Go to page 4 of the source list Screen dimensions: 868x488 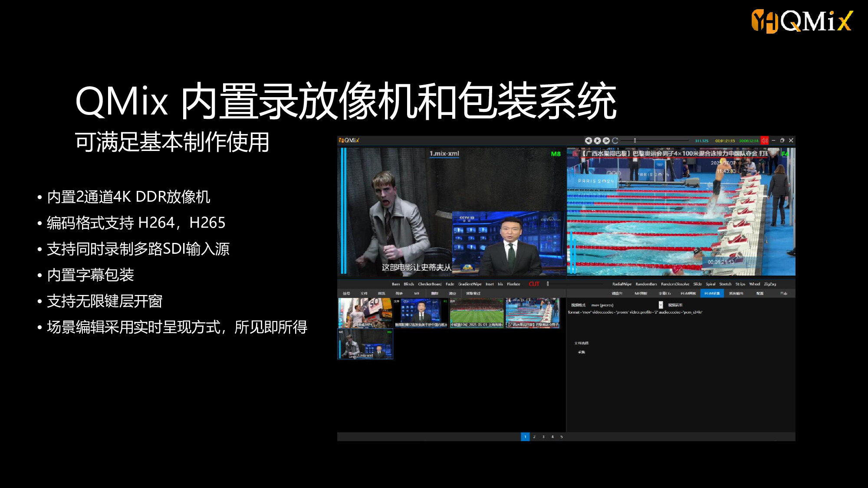[552, 437]
